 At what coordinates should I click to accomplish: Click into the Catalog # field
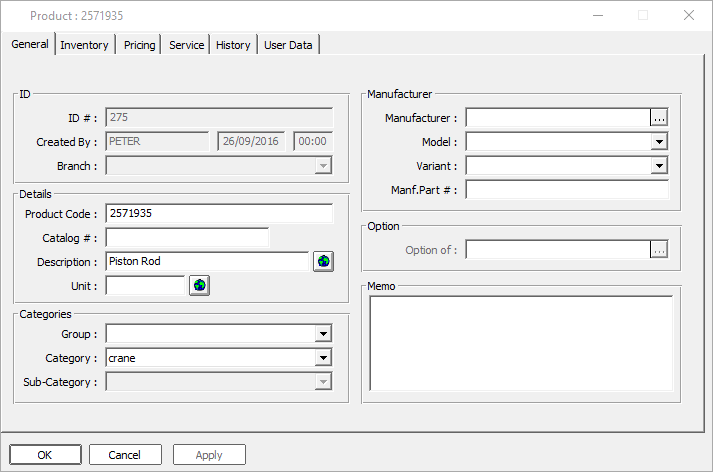pyautogui.click(x=187, y=237)
